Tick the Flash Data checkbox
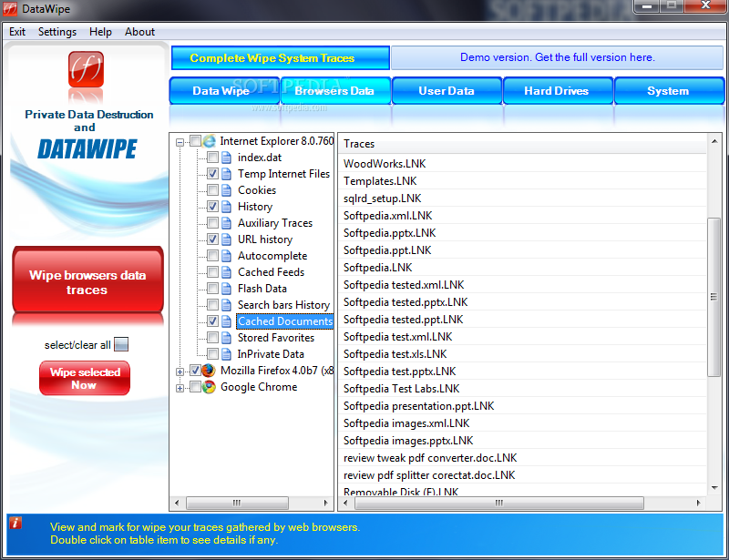729x560 pixels. pyautogui.click(x=212, y=288)
